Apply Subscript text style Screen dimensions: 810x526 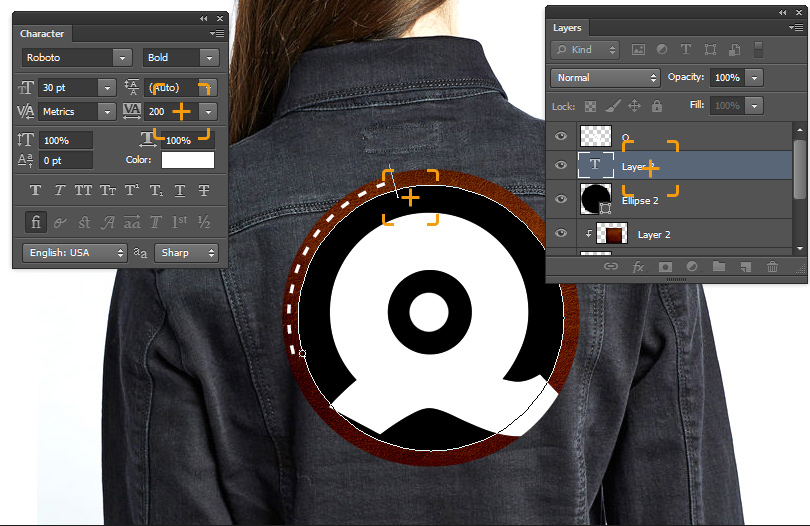(x=156, y=190)
